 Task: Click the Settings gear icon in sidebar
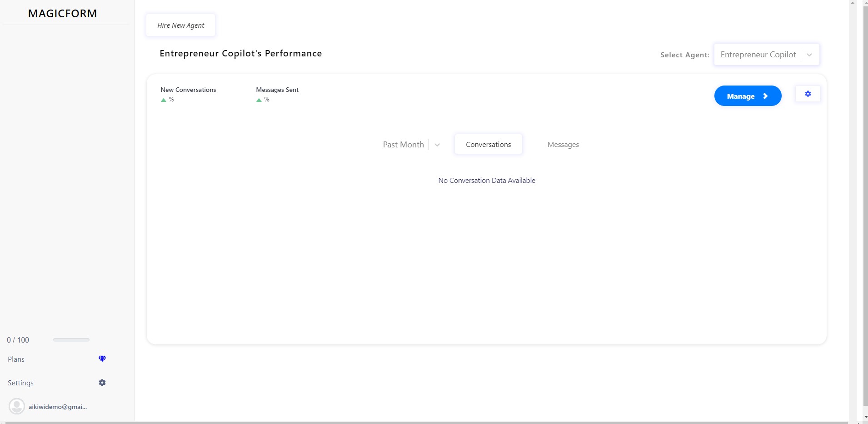click(102, 383)
